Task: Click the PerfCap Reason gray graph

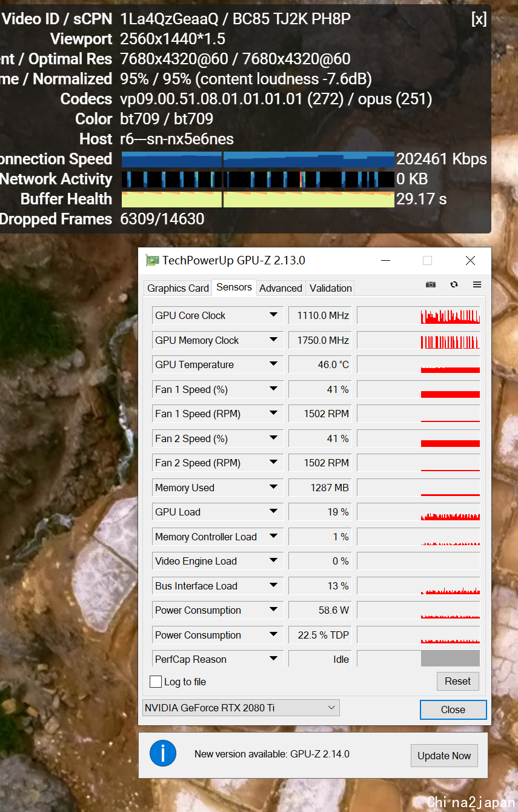Action: click(x=450, y=659)
